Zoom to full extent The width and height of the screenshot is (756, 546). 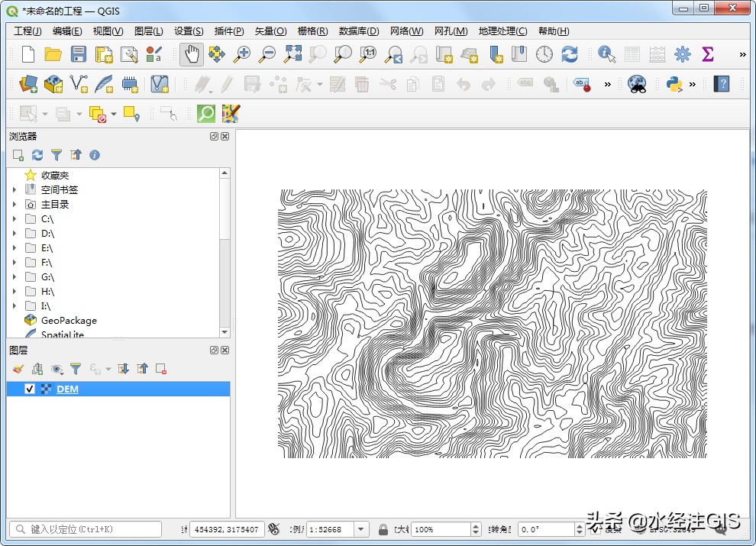(292, 54)
